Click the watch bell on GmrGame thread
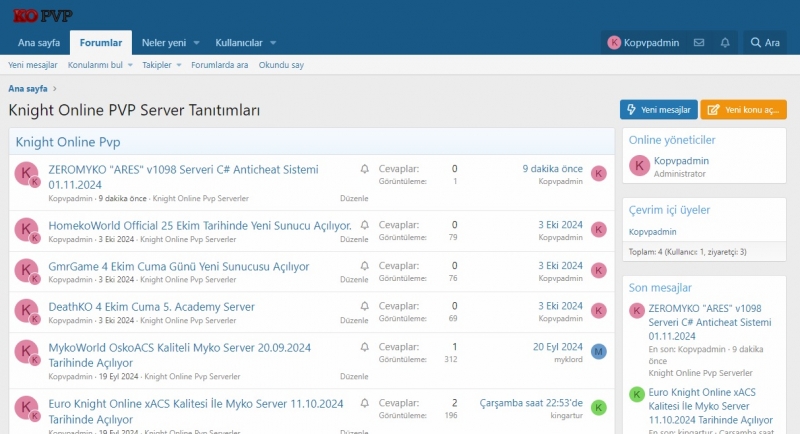This screenshot has width=800, height=434. 364,266
